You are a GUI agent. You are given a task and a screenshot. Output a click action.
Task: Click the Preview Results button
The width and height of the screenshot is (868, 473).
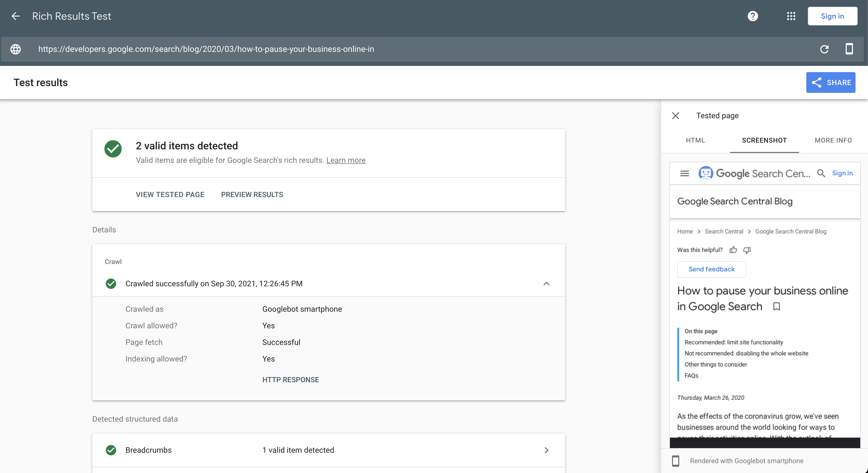[x=251, y=194]
